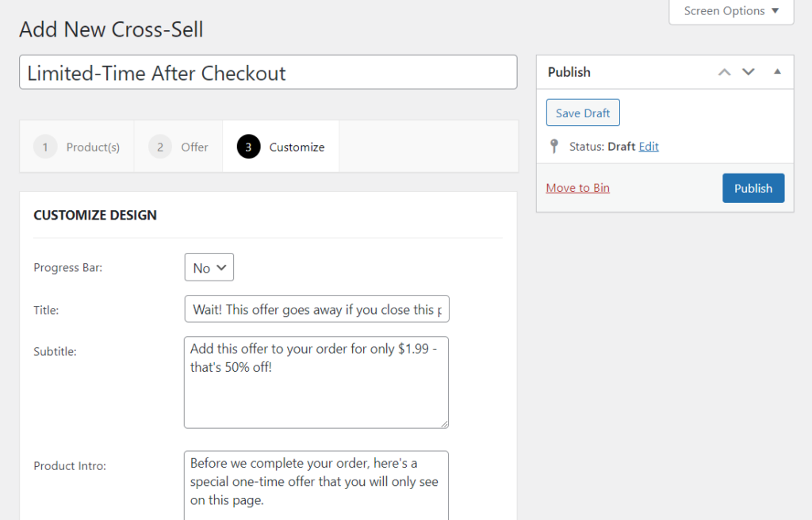This screenshot has width=812, height=520.
Task: Click into the Title text field
Action: (x=316, y=309)
